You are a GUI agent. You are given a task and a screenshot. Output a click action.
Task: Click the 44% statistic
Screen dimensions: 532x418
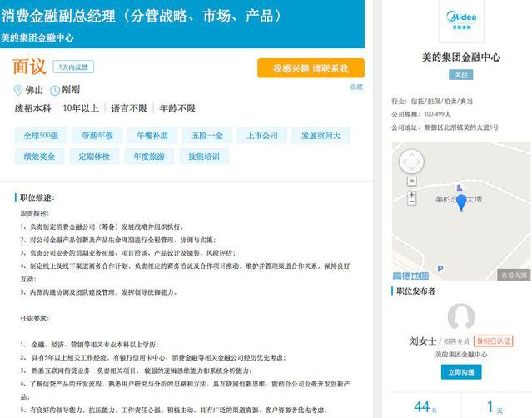[425, 406]
